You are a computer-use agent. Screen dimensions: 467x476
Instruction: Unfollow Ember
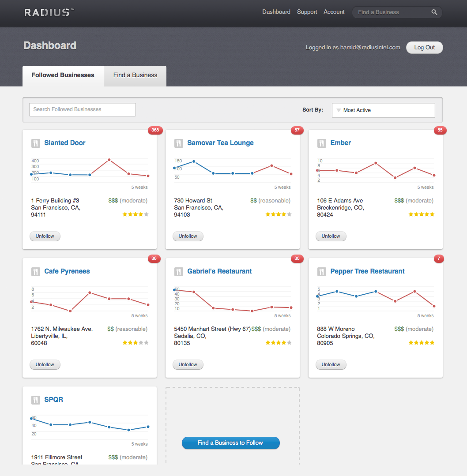[331, 236]
